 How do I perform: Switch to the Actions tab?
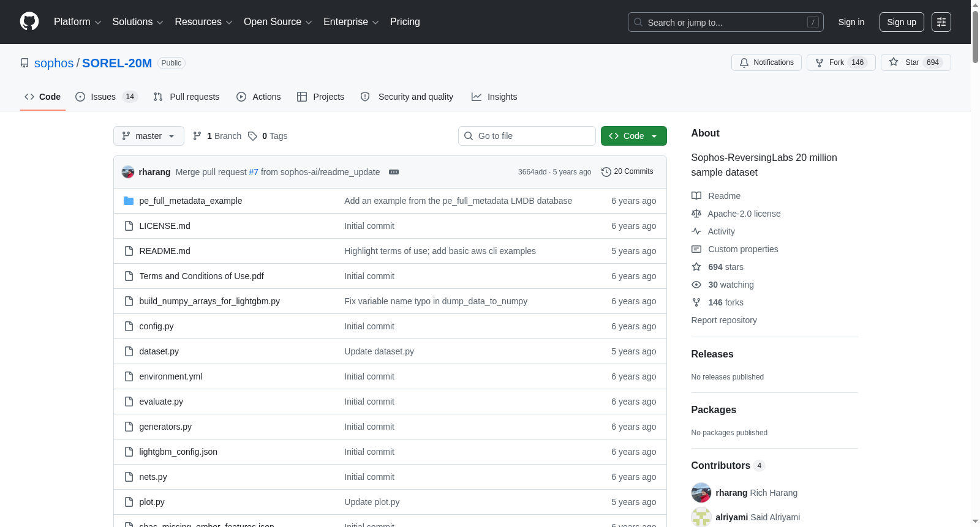(258, 97)
